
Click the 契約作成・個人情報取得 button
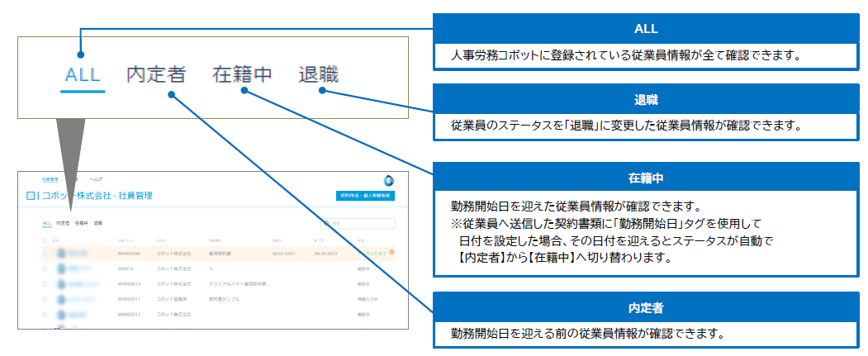tap(365, 196)
